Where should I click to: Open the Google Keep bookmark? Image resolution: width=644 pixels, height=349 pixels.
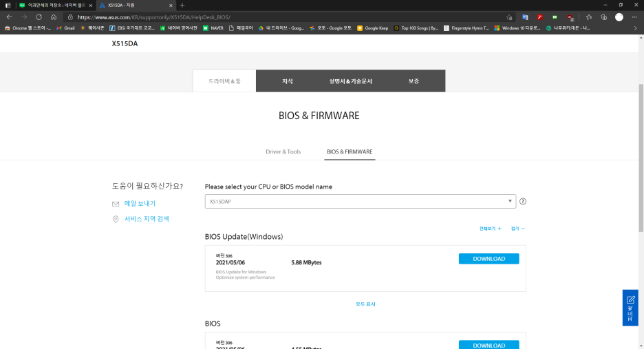[372, 28]
